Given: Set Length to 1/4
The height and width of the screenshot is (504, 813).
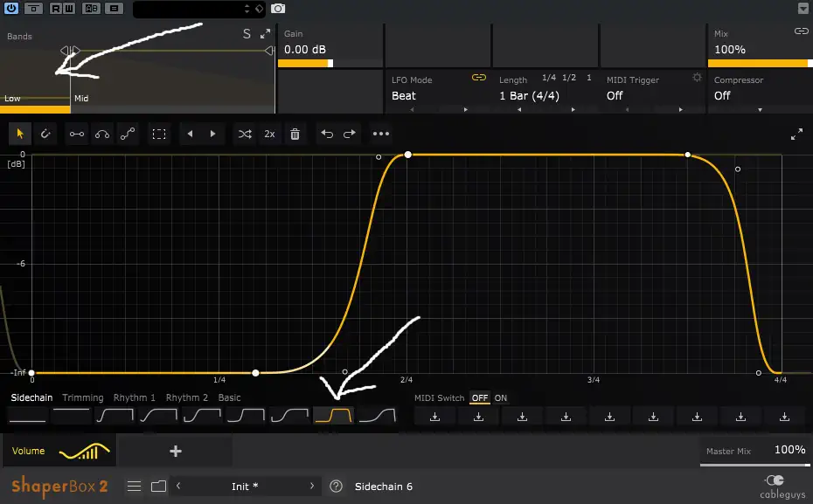Looking at the screenshot, I should pos(549,78).
